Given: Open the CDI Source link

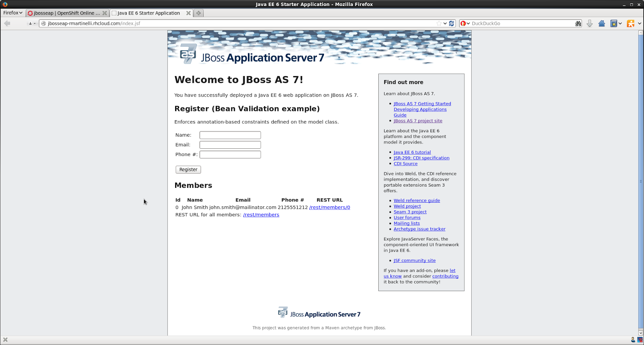Looking at the screenshot, I should [x=405, y=164].
